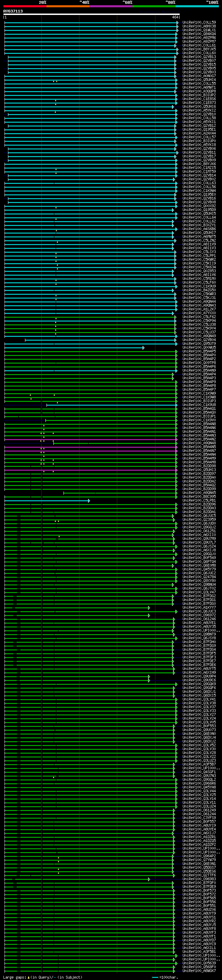Select label UniRef100_Q9U9P4
This screenshot has height=980, width=222.
tap(199, 677)
